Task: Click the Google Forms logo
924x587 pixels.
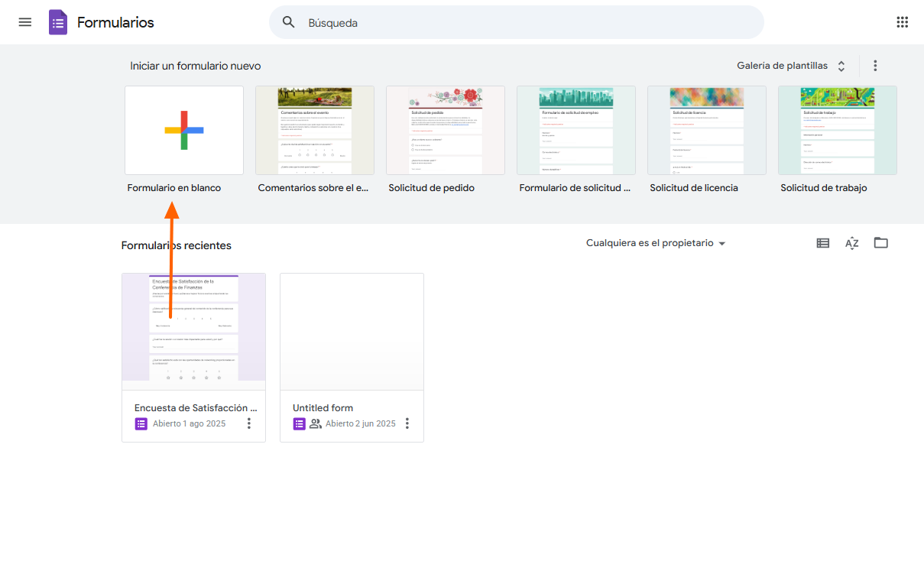Action: click(57, 21)
